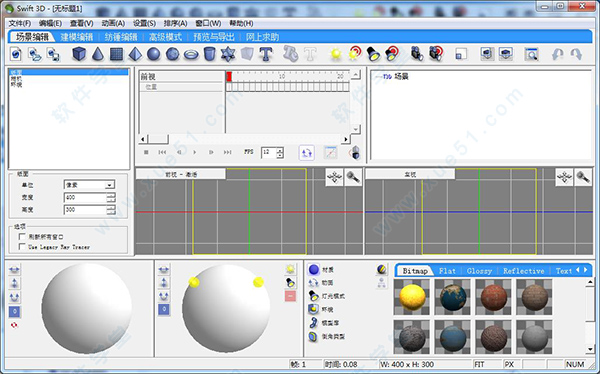Insert a flat plane grid object

tap(116, 54)
